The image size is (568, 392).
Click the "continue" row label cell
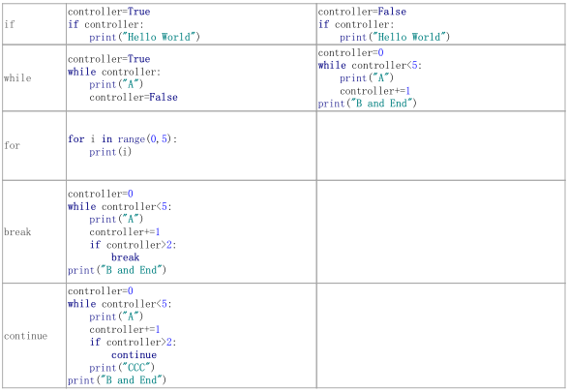34,336
